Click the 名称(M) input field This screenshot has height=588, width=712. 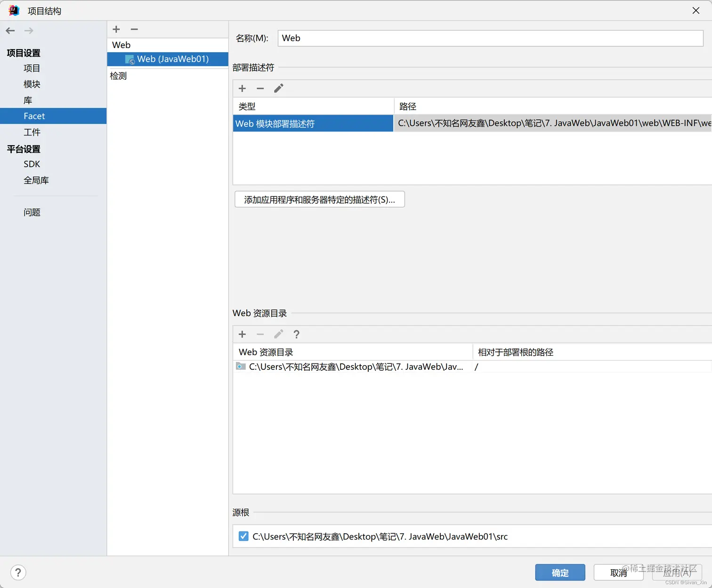click(x=491, y=38)
